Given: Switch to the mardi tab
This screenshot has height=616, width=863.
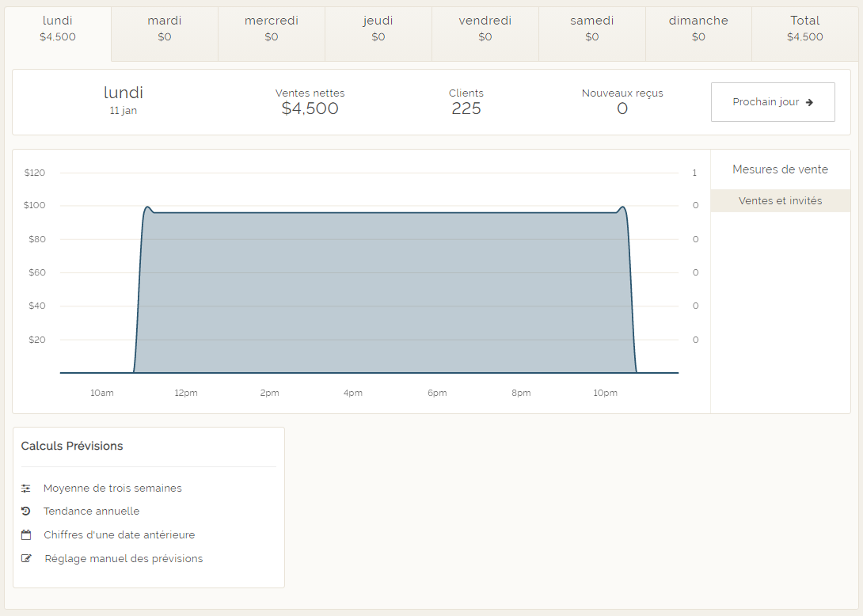Looking at the screenshot, I should point(165,29).
